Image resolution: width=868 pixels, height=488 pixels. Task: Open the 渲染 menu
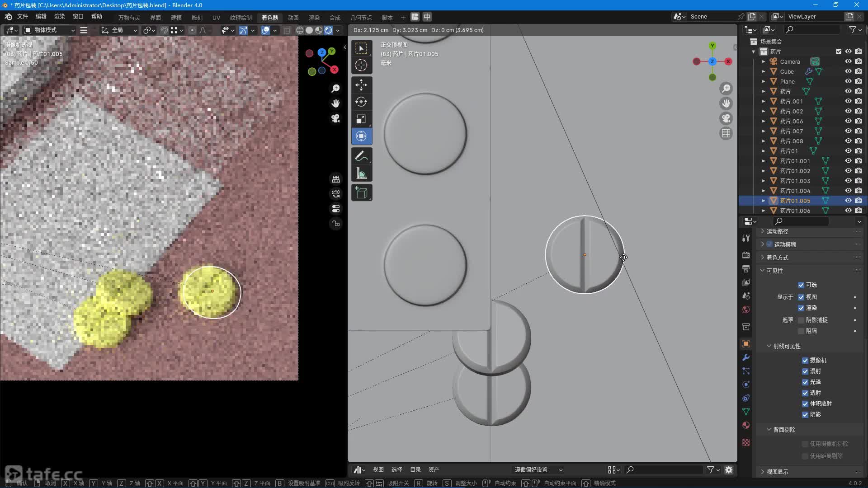click(60, 16)
